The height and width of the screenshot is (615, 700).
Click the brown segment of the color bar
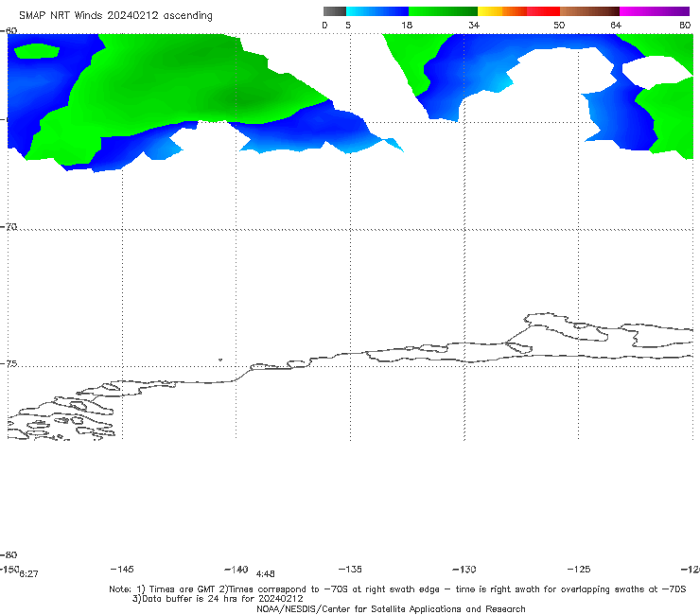click(x=589, y=11)
